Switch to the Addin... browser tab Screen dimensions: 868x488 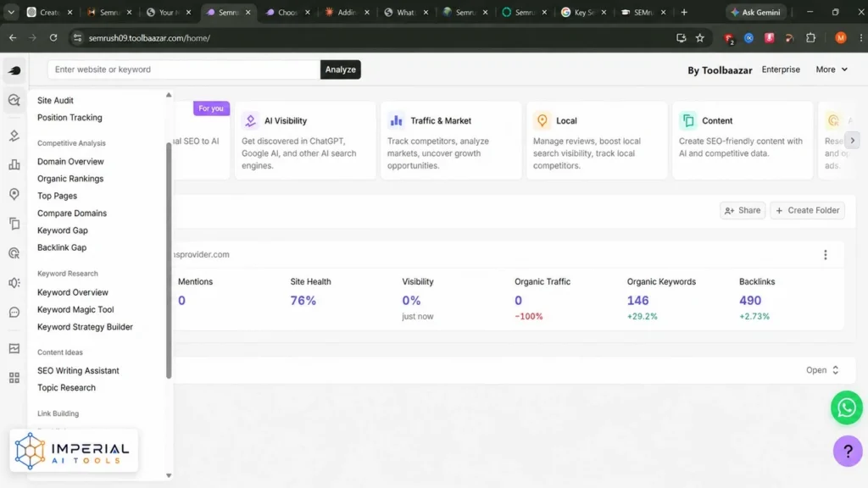point(347,12)
